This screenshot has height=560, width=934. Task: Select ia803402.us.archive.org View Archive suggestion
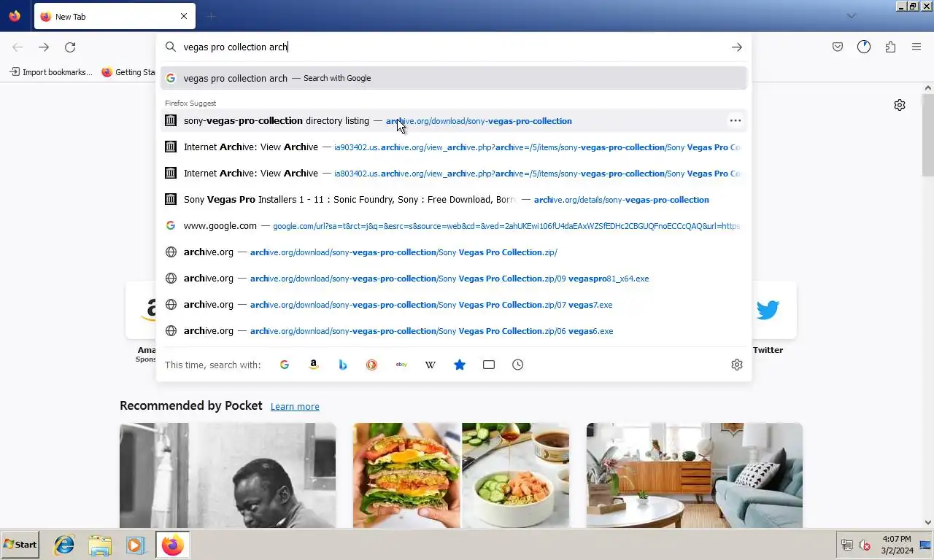pos(454,173)
